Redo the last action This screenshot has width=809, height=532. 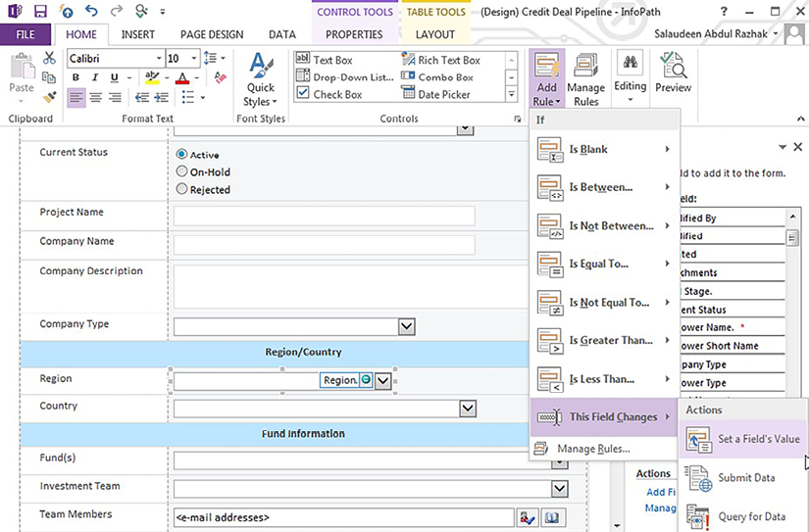[117, 11]
